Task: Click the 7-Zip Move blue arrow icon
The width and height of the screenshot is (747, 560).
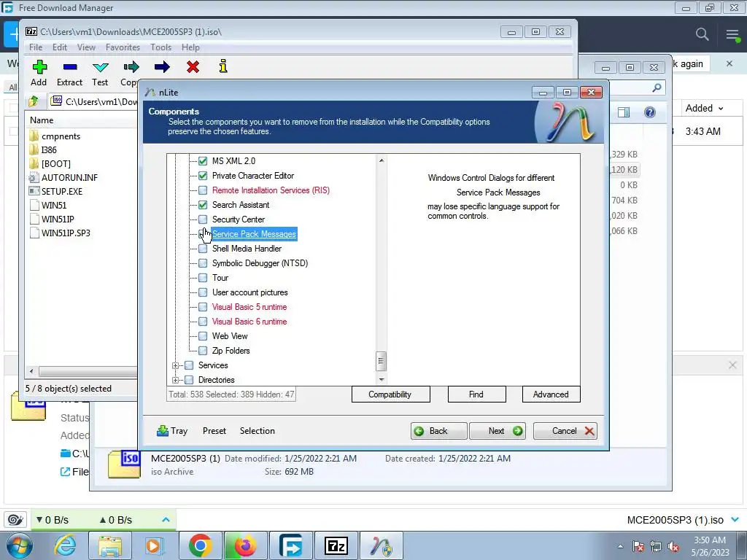Action: 162,66
